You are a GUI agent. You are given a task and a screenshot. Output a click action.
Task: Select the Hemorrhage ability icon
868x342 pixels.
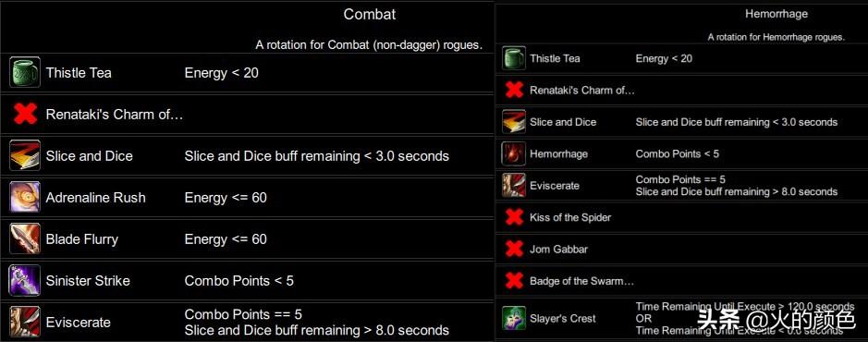click(x=514, y=153)
